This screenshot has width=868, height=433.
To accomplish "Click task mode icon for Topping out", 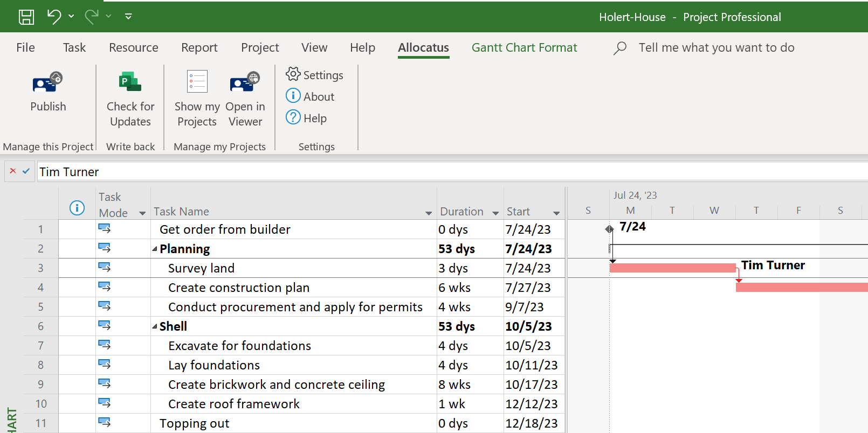I will 105,423.
